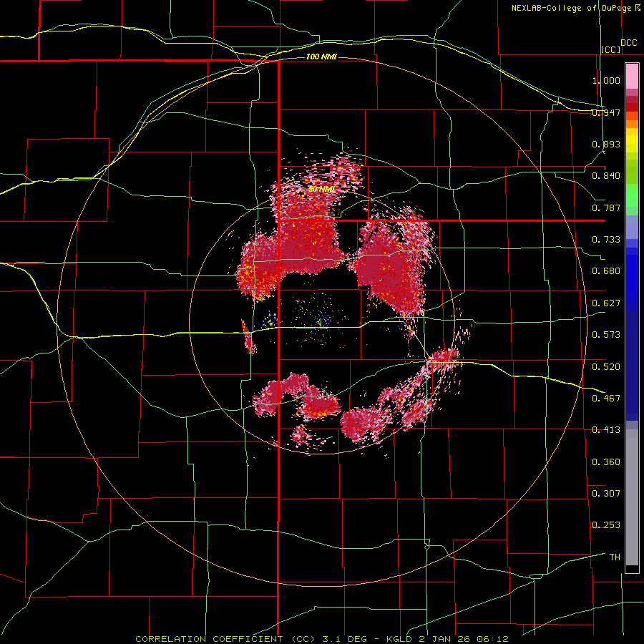The width and height of the screenshot is (644, 644).
Task: Click the KGLD radar site marker at center
Action: (x=321, y=323)
